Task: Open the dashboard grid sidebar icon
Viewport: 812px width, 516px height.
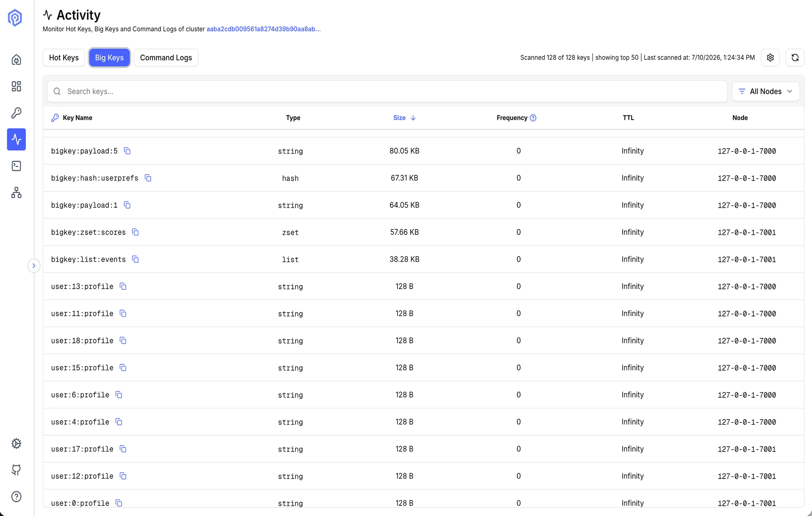Action: (x=16, y=86)
